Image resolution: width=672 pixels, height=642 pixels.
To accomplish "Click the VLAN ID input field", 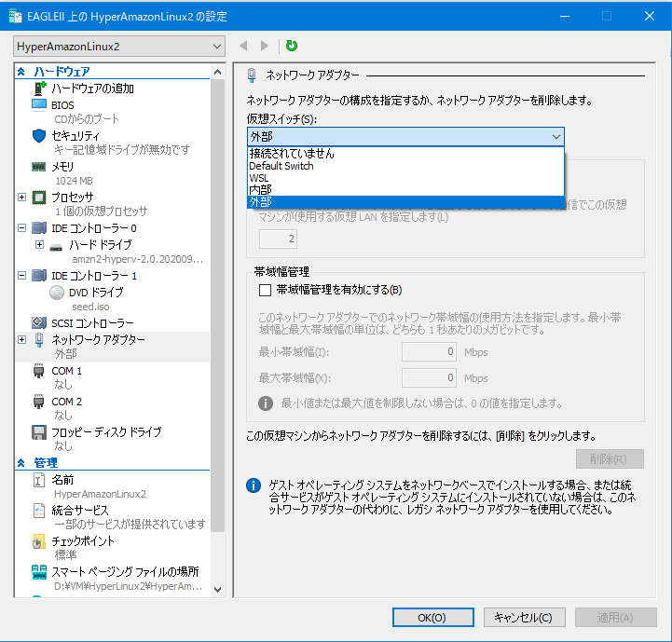I will [278, 239].
